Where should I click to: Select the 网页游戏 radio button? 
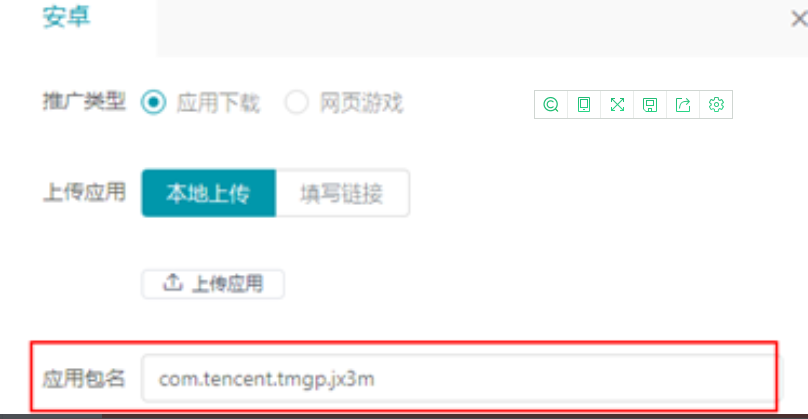click(x=296, y=102)
